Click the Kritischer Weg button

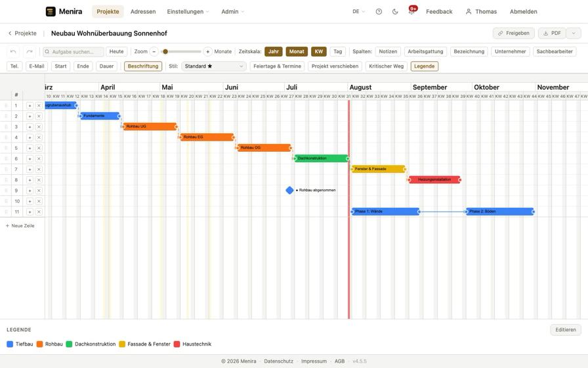(x=387, y=66)
